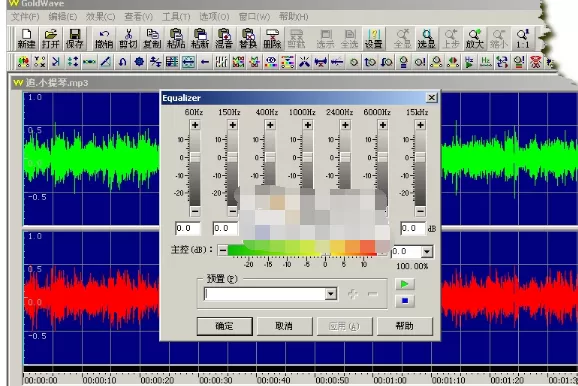Click the plus button above the 6000Hz slider
Image resolution: width=578 pixels, height=386 pixels.
(383, 125)
